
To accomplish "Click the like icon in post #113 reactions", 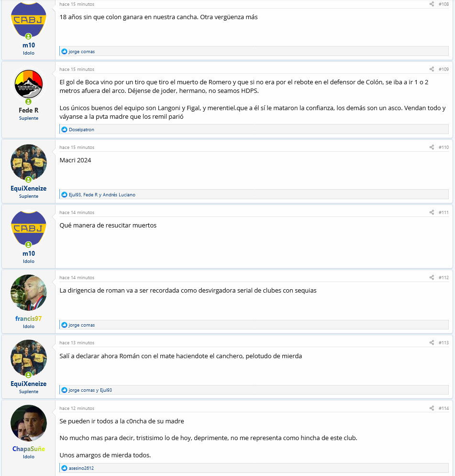I will [64, 390].
